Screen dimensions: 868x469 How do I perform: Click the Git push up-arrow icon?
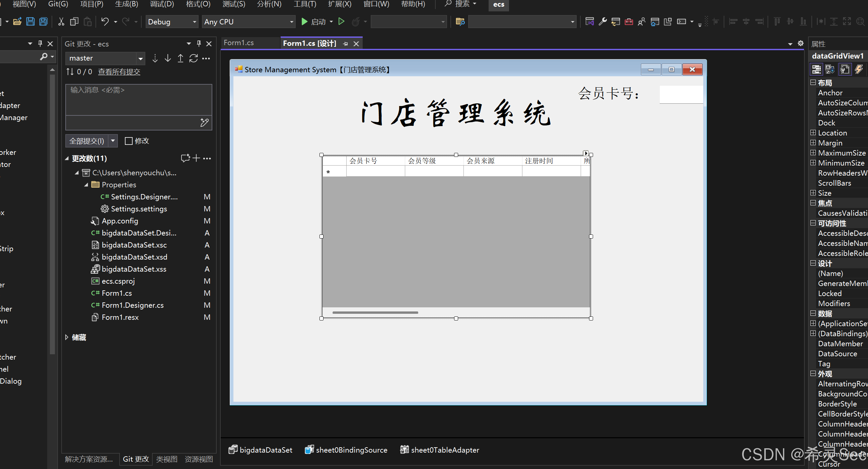(x=180, y=58)
